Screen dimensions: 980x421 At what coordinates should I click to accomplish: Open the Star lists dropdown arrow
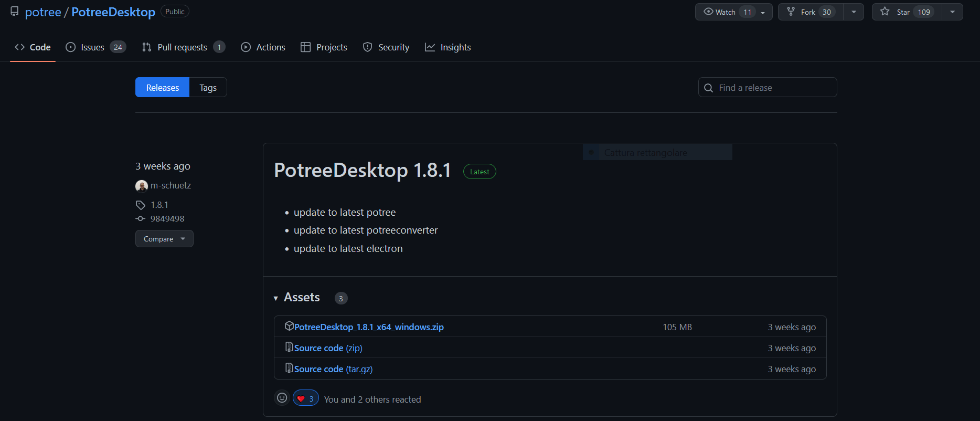pos(952,12)
